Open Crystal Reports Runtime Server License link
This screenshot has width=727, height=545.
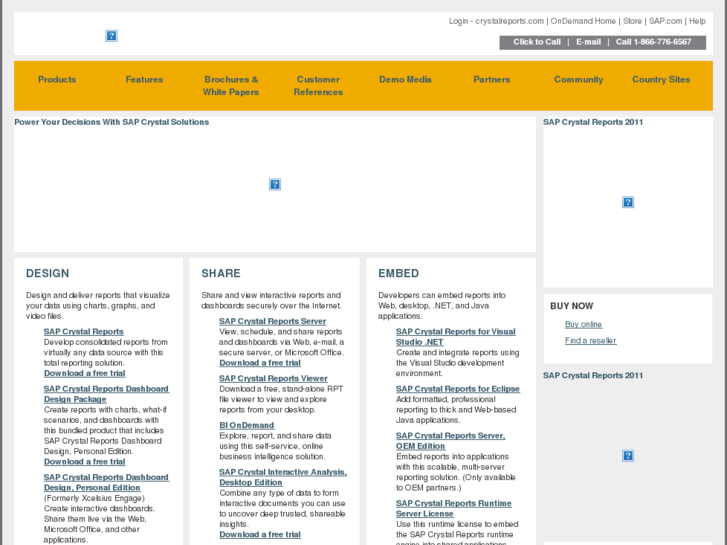pyautogui.click(x=454, y=508)
